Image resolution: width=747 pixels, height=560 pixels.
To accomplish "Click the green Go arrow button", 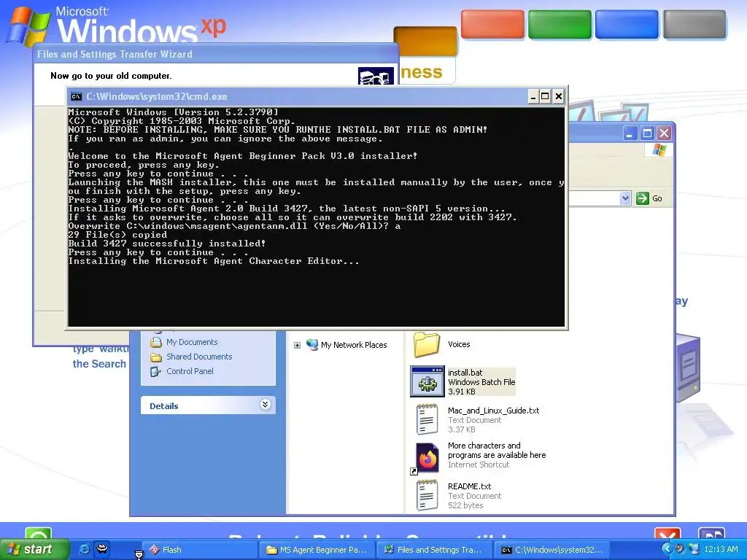I will [642, 198].
